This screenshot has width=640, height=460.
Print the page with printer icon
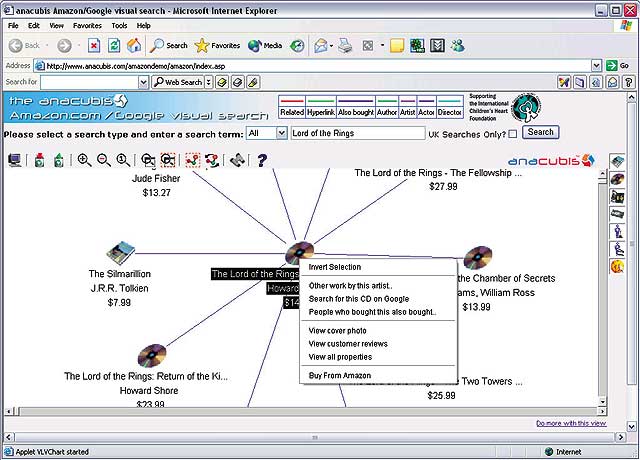(345, 46)
